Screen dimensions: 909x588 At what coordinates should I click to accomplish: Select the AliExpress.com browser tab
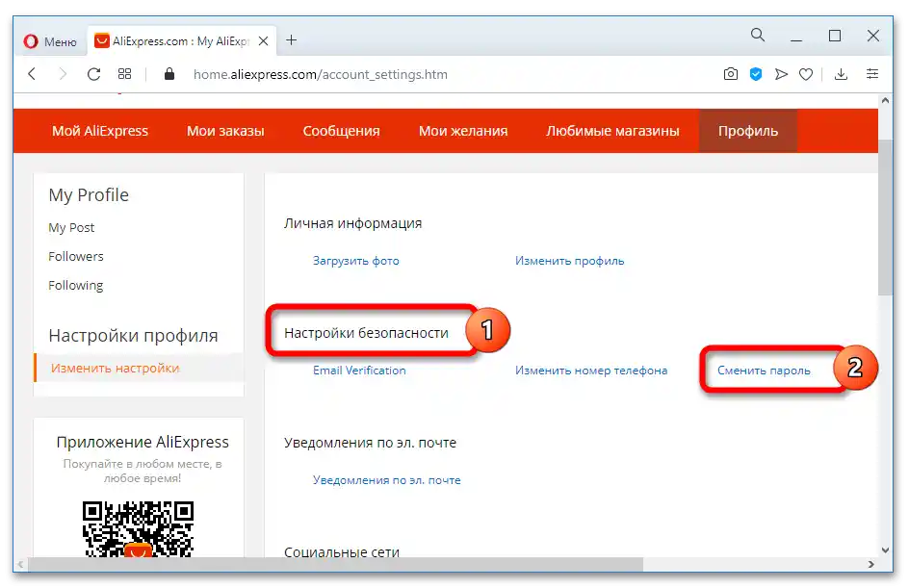(x=182, y=41)
